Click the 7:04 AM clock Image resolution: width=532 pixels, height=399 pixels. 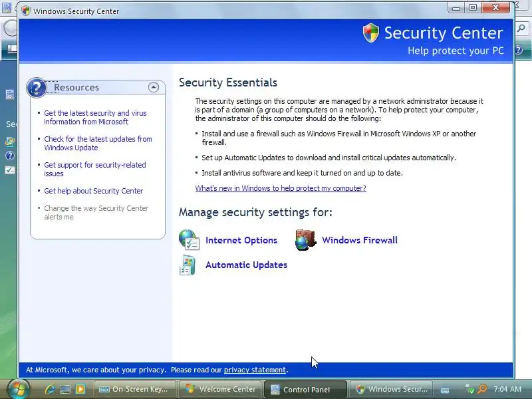507,389
